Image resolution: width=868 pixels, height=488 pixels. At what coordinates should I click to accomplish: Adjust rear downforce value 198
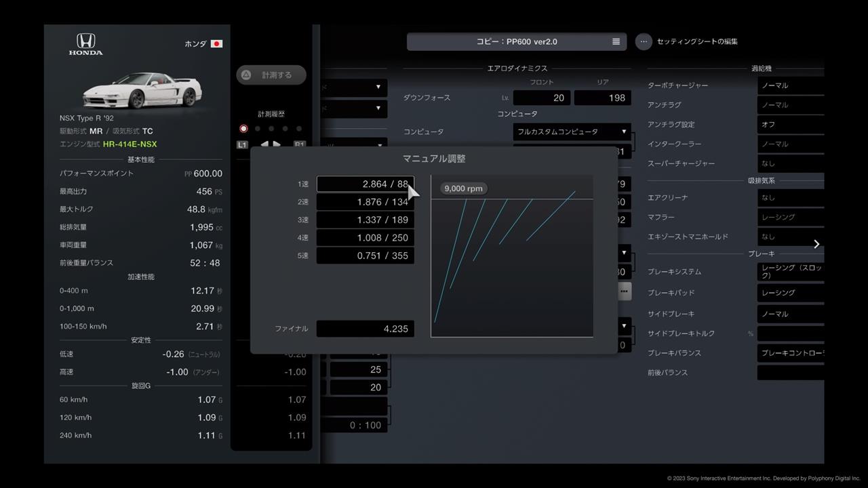click(x=603, y=98)
